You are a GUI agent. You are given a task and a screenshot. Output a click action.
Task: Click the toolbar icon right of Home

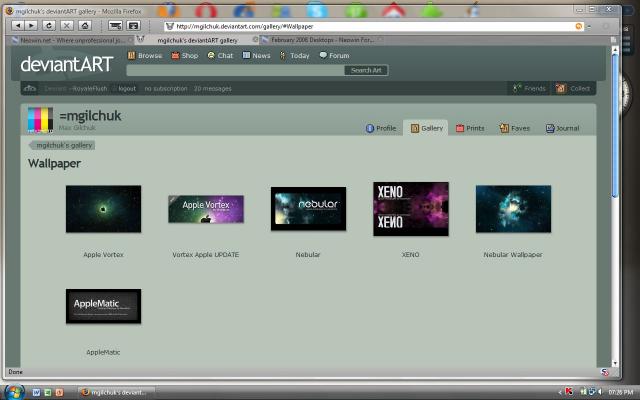click(116, 26)
